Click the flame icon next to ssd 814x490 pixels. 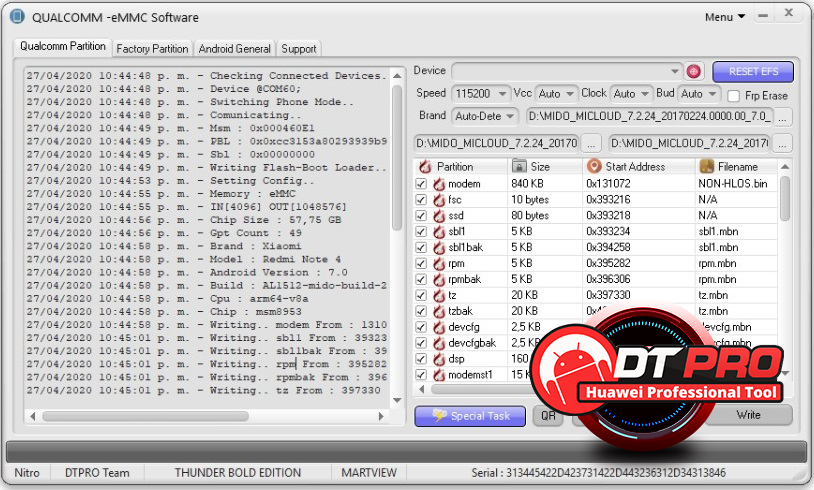pos(439,215)
